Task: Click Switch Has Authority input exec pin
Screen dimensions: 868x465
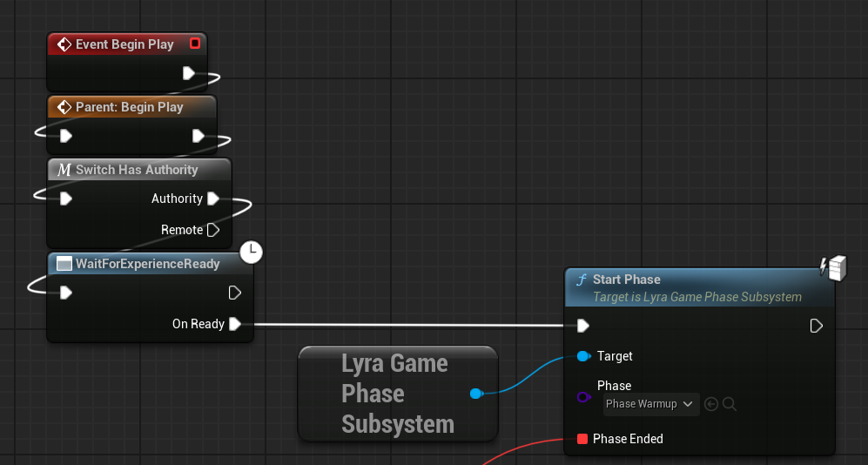Action: (66, 199)
